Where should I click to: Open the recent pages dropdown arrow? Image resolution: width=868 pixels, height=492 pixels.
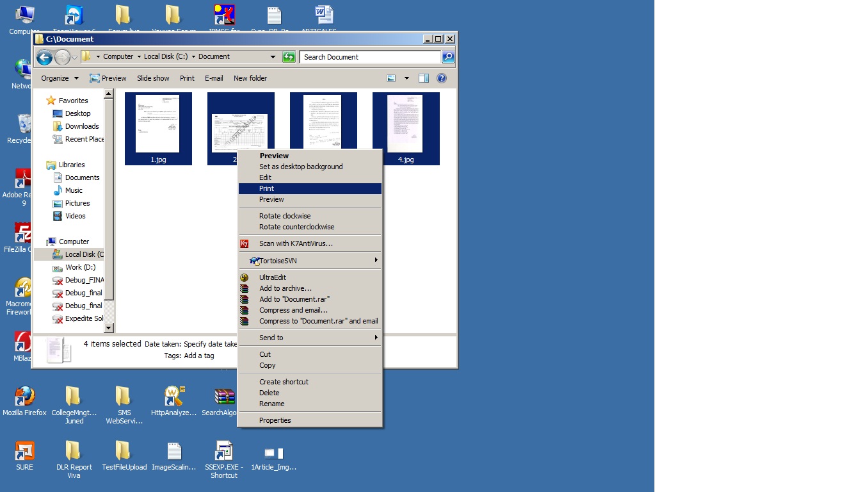pyautogui.click(x=74, y=58)
